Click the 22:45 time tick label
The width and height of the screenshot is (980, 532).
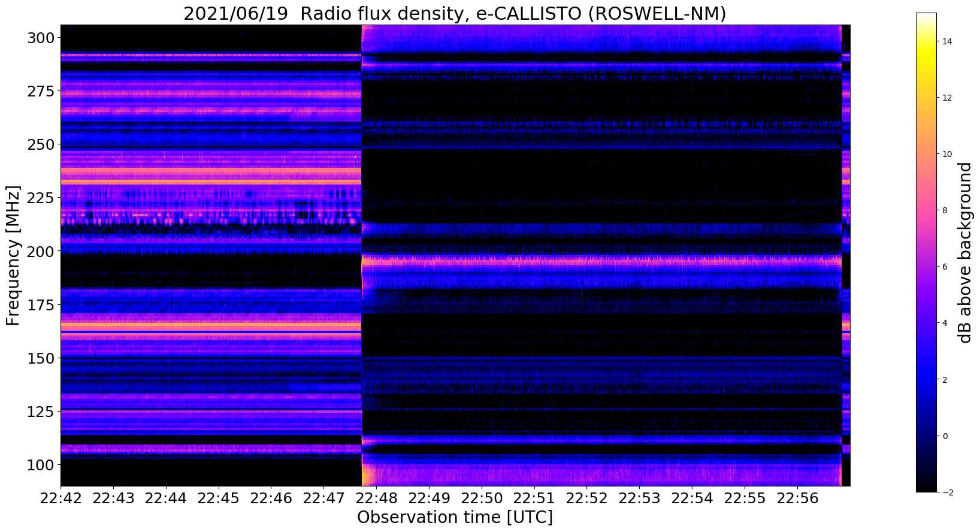coord(219,499)
